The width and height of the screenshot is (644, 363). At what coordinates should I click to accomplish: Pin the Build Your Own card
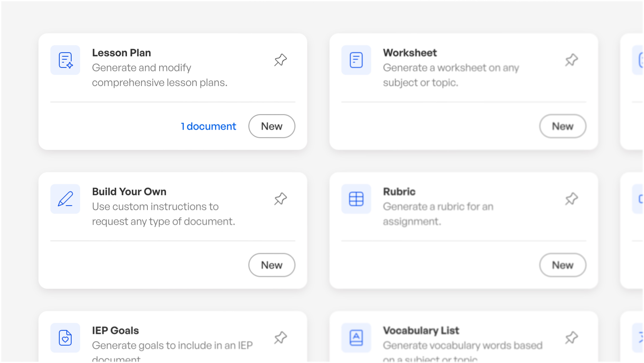click(x=280, y=199)
